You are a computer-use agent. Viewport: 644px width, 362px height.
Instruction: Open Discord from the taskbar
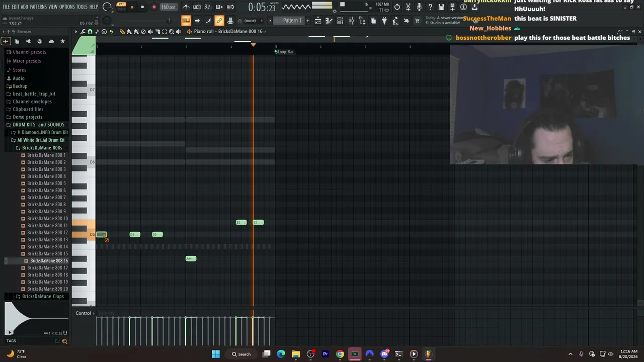(x=384, y=354)
